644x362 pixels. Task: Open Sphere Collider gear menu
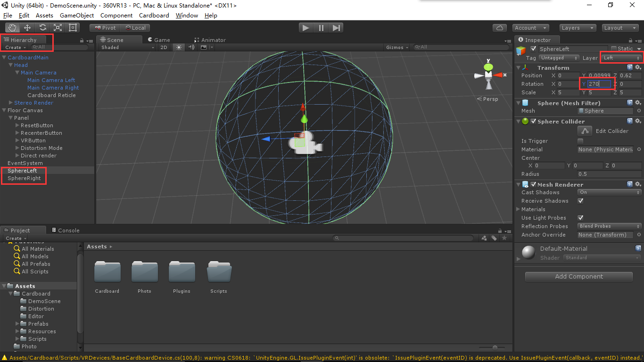pyautogui.click(x=638, y=121)
